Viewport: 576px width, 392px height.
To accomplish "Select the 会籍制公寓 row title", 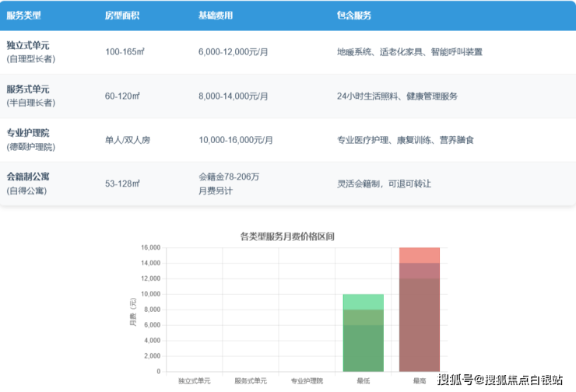I will pyautogui.click(x=28, y=177).
